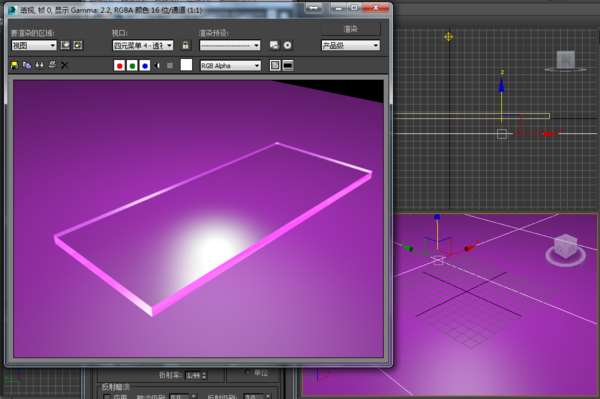This screenshot has height=399, width=600.
Task: Expand the RGB Alpha channel dropdown
Action: click(230, 66)
